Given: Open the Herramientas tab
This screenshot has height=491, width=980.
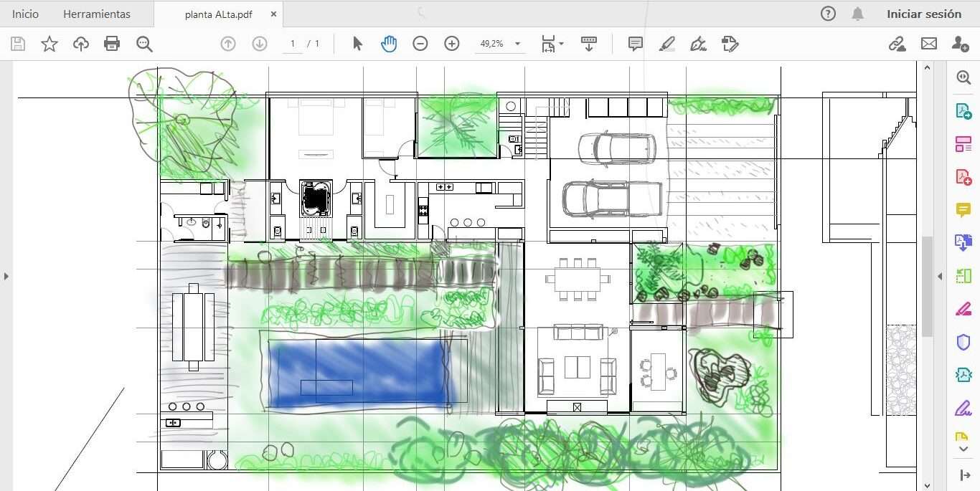Looking at the screenshot, I should coord(97,14).
